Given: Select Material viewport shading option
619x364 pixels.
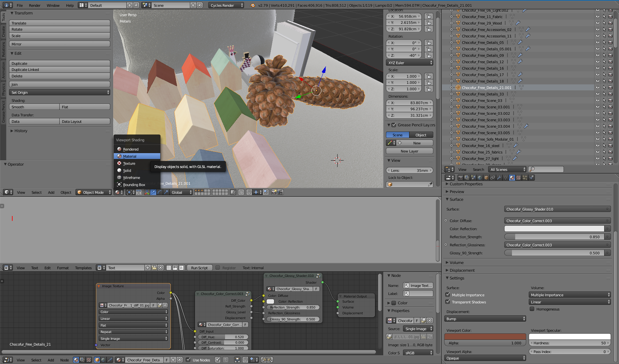Looking at the screenshot, I should [x=130, y=156].
